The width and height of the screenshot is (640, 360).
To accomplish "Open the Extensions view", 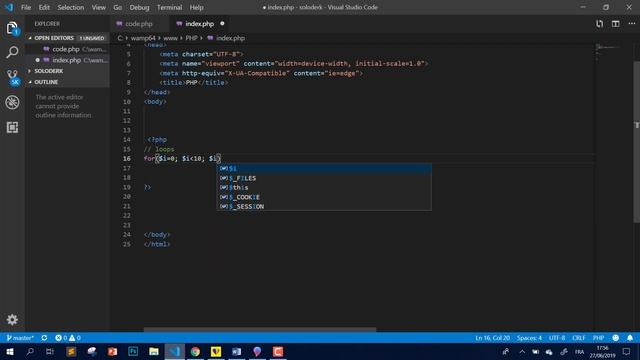I will (x=12, y=127).
